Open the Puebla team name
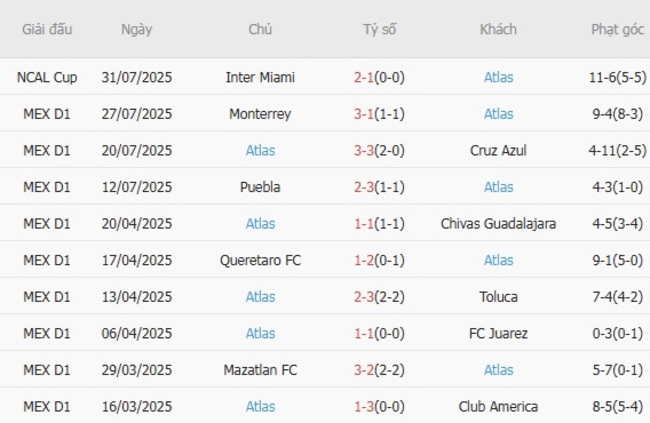 coord(260,187)
